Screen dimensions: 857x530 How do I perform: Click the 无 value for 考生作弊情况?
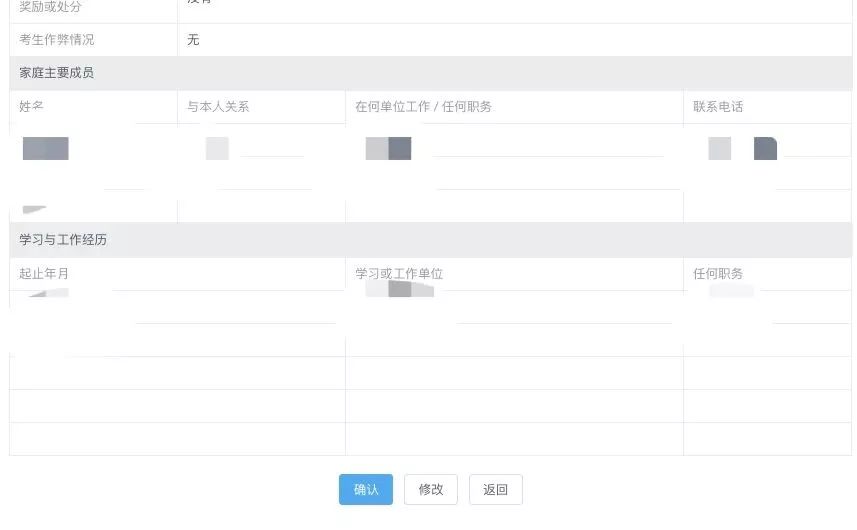(193, 40)
